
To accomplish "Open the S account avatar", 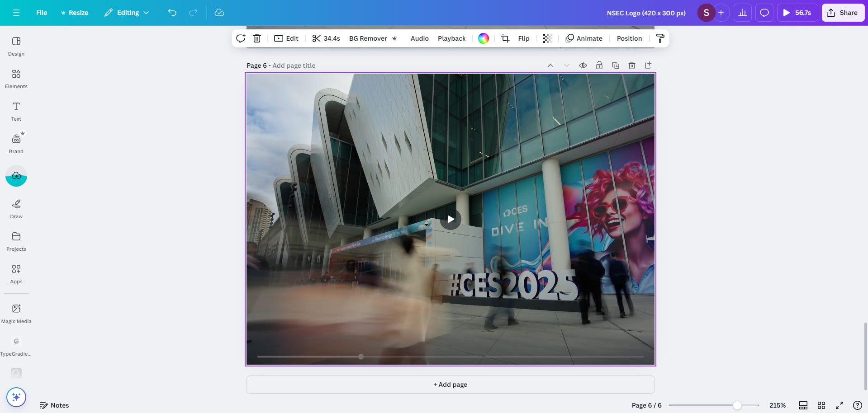I will tap(706, 13).
